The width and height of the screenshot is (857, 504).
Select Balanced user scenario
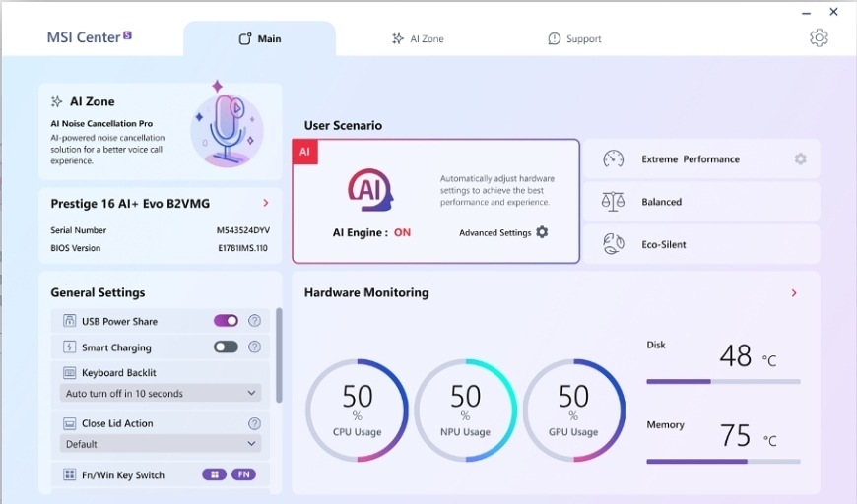701,202
